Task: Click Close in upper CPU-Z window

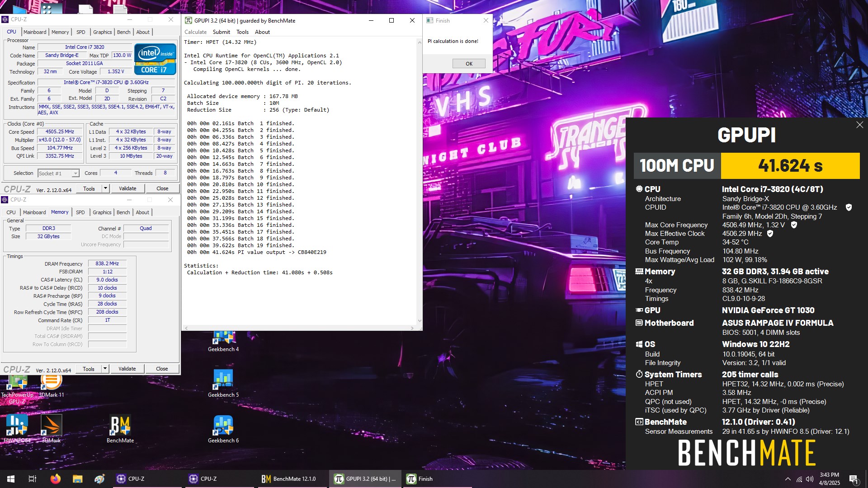Action: (162, 188)
